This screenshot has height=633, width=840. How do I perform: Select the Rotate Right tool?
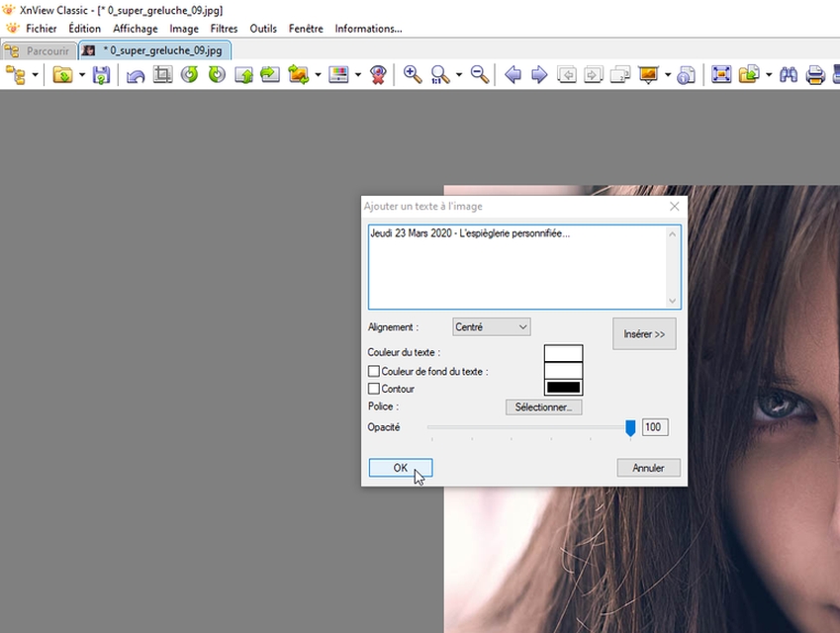point(216,74)
